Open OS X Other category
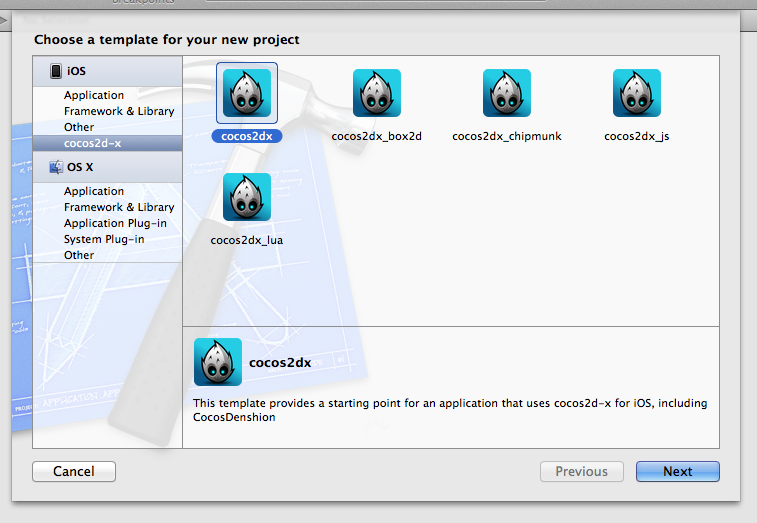Image resolution: width=757 pixels, height=523 pixels. pos(79,255)
